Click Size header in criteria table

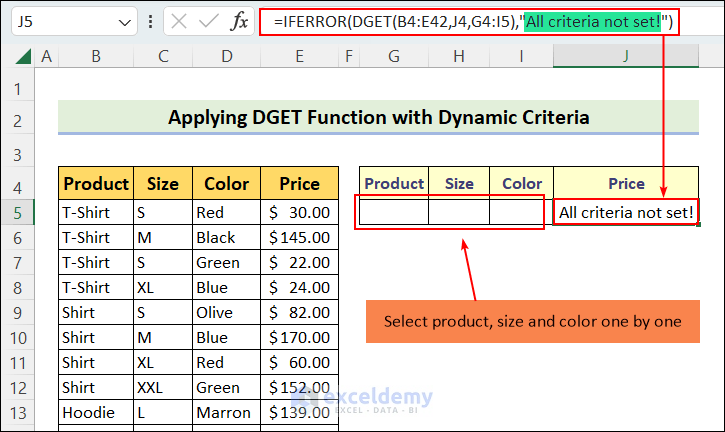click(x=459, y=184)
